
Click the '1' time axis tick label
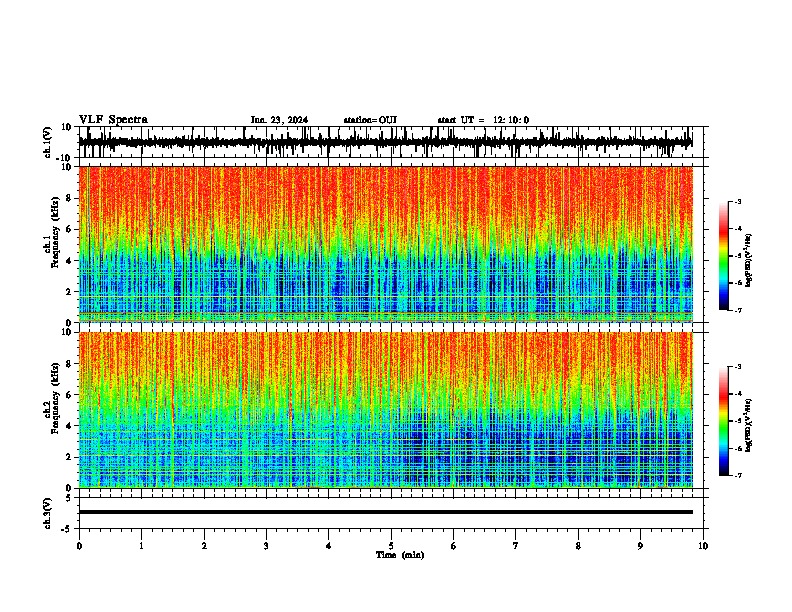(x=141, y=546)
